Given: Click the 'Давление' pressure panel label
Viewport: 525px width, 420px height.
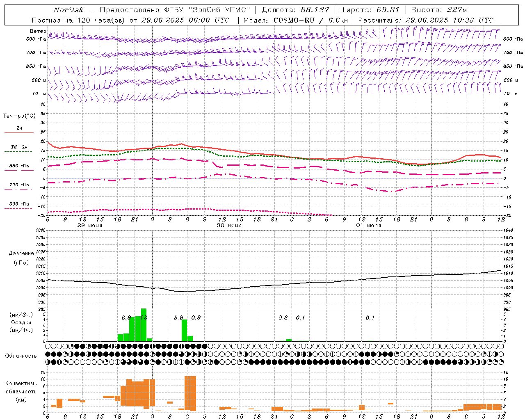Looking at the screenshot, I should [21, 253].
